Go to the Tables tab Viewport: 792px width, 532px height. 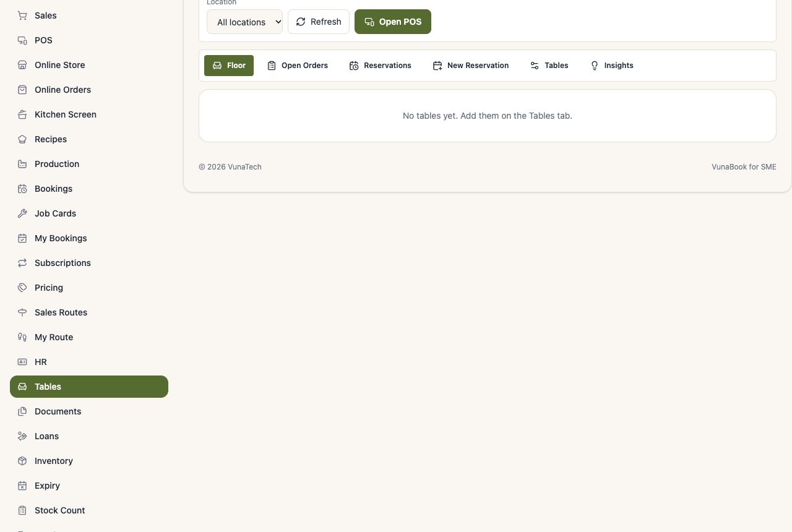click(549, 66)
